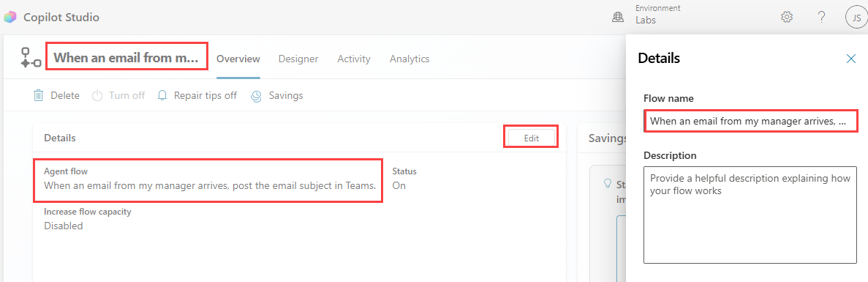Click the Agent flow label
The width and height of the screenshot is (868, 282).
[x=66, y=171]
